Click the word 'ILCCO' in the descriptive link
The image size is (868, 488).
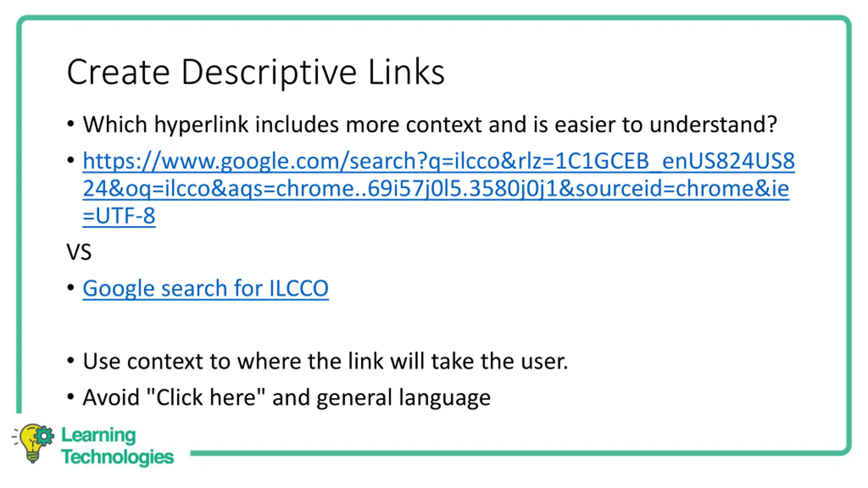point(299,288)
